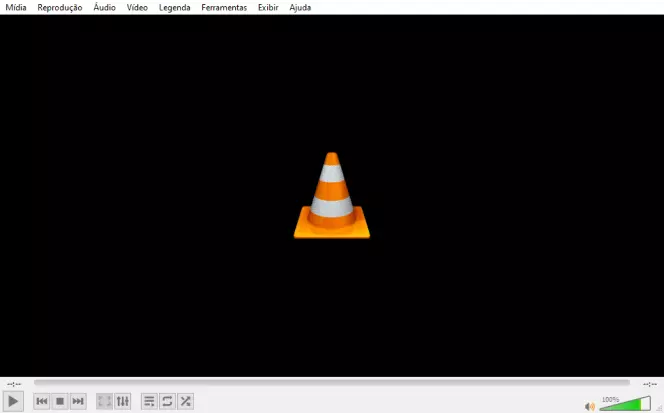Start playback with the Play button
This screenshot has width=664, height=413.
(x=13, y=401)
